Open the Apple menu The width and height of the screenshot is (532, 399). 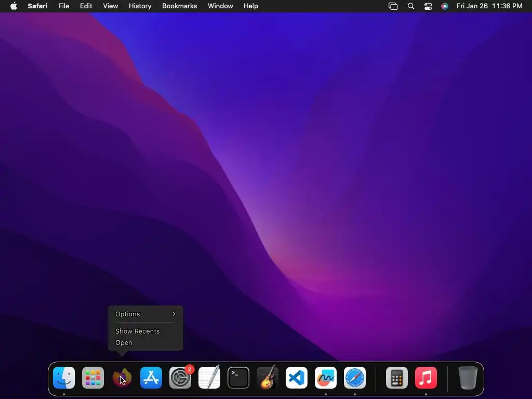click(14, 6)
